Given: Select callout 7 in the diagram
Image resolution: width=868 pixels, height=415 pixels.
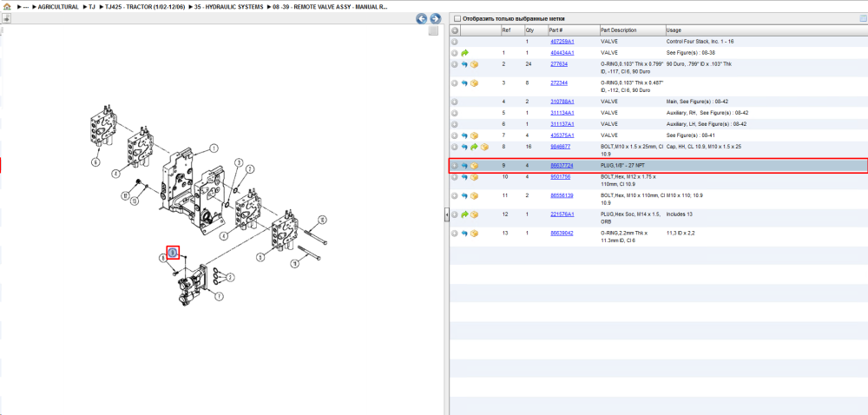Looking at the screenshot, I should (x=220, y=297).
